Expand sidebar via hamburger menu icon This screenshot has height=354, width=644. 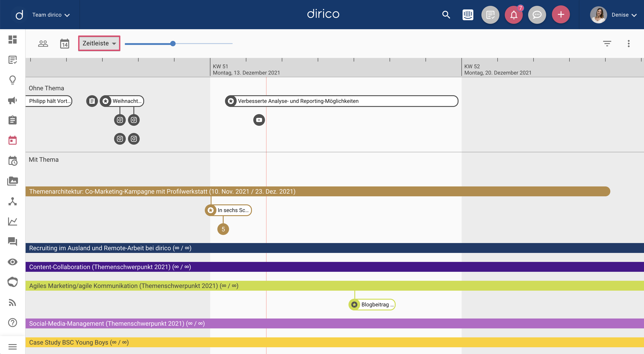tap(13, 347)
